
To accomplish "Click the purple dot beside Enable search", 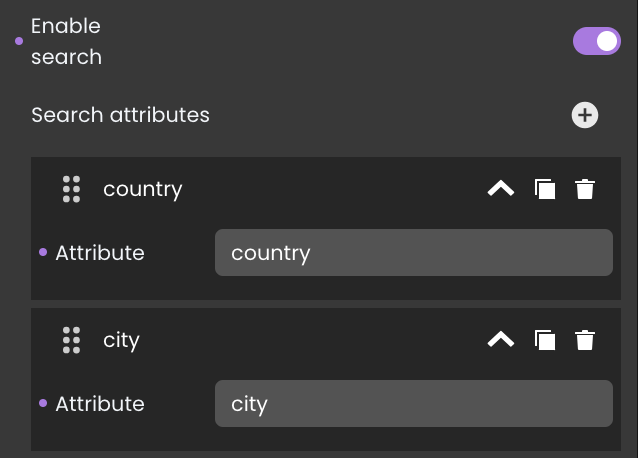I will coord(19,41).
